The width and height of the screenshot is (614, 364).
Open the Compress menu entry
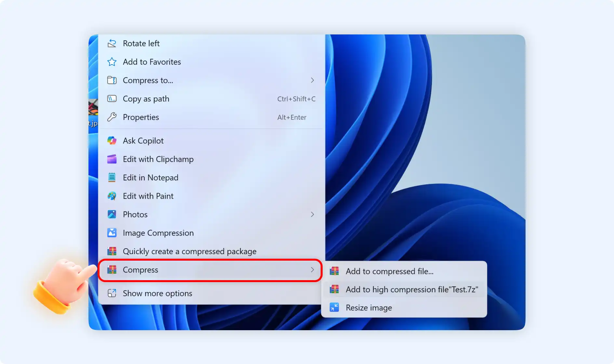pyautogui.click(x=210, y=270)
